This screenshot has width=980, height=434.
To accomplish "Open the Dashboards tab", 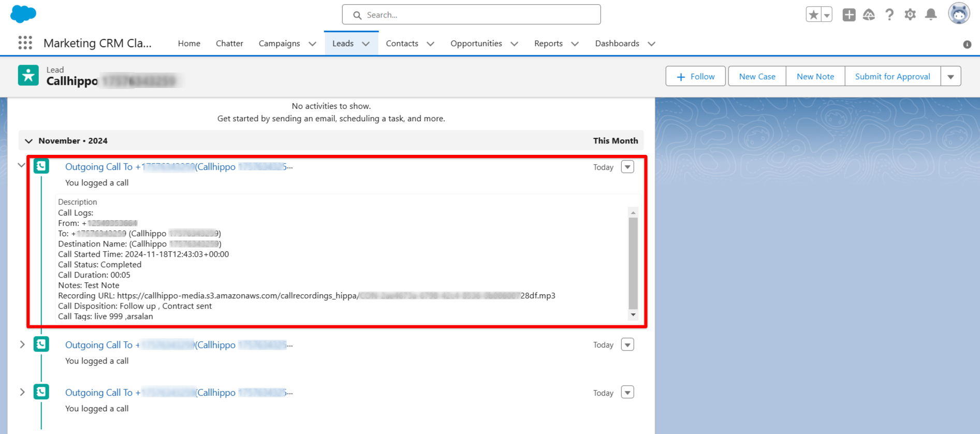I will (617, 44).
